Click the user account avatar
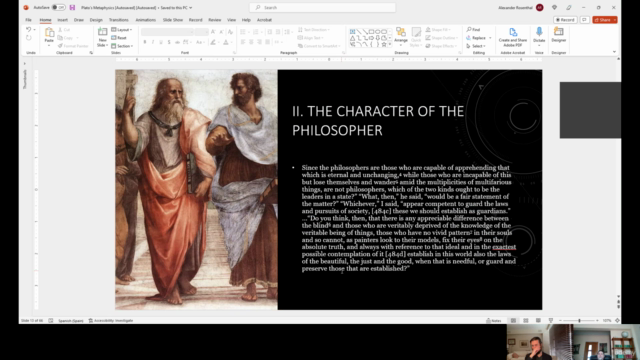 (540, 7)
